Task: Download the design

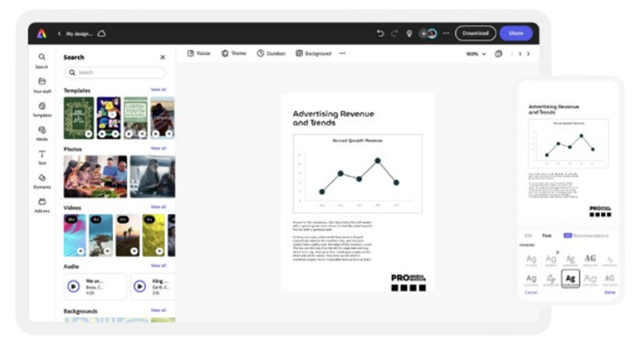Action: click(x=475, y=33)
